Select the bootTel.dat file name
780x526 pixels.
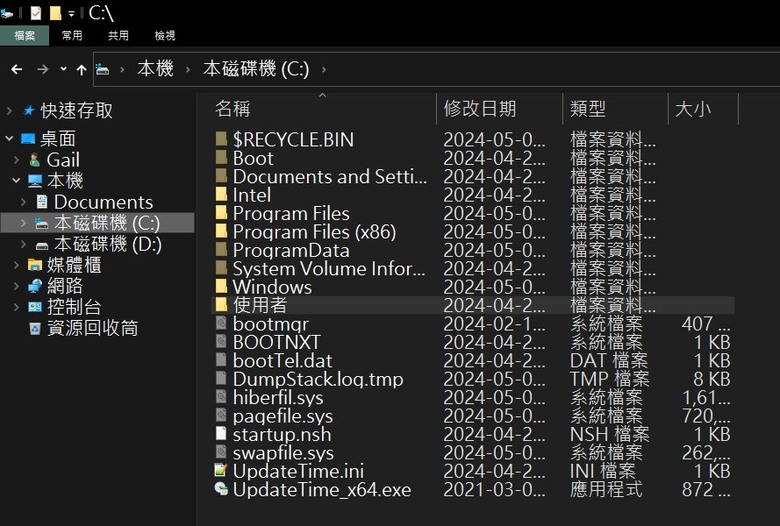click(x=283, y=361)
